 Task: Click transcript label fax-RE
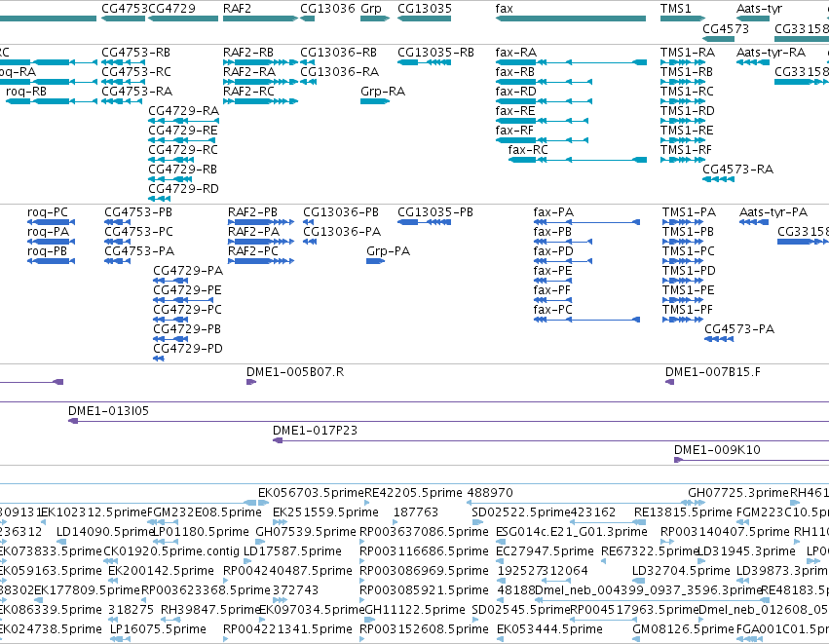[x=515, y=111]
